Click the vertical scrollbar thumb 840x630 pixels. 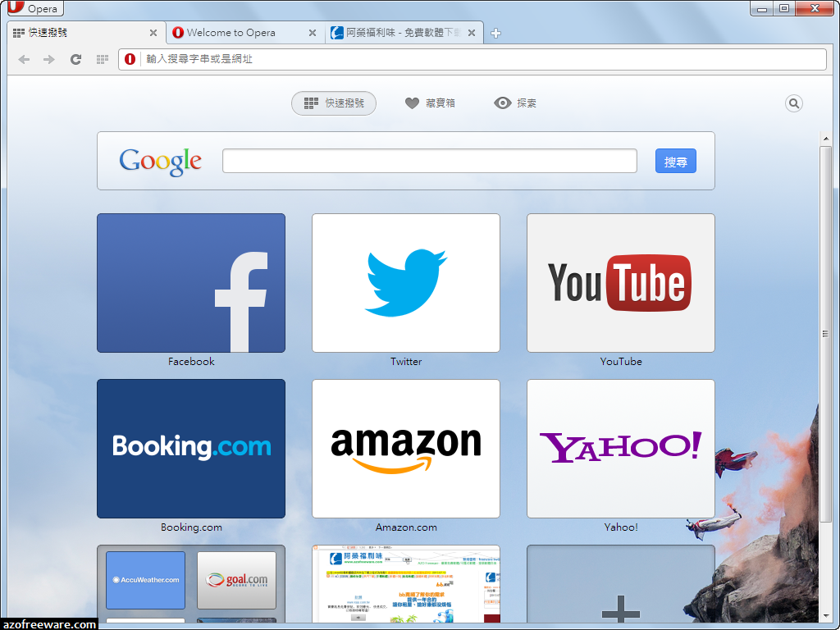(x=825, y=334)
